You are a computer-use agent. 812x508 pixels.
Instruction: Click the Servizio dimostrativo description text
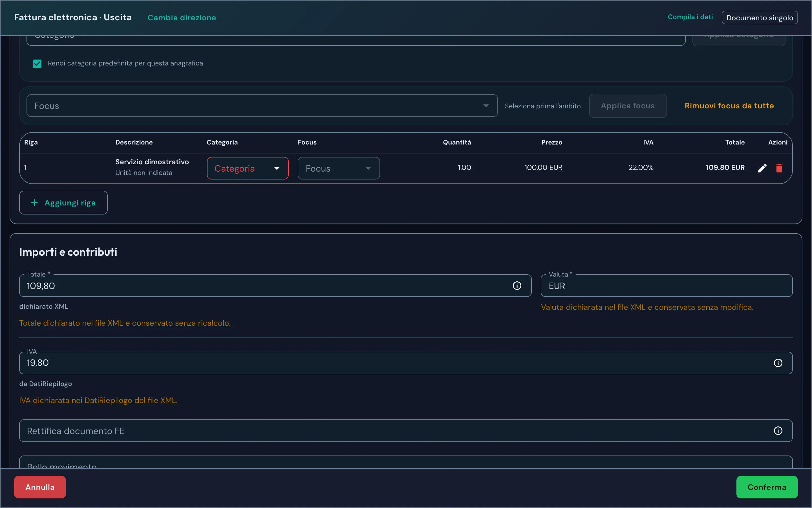click(x=152, y=162)
